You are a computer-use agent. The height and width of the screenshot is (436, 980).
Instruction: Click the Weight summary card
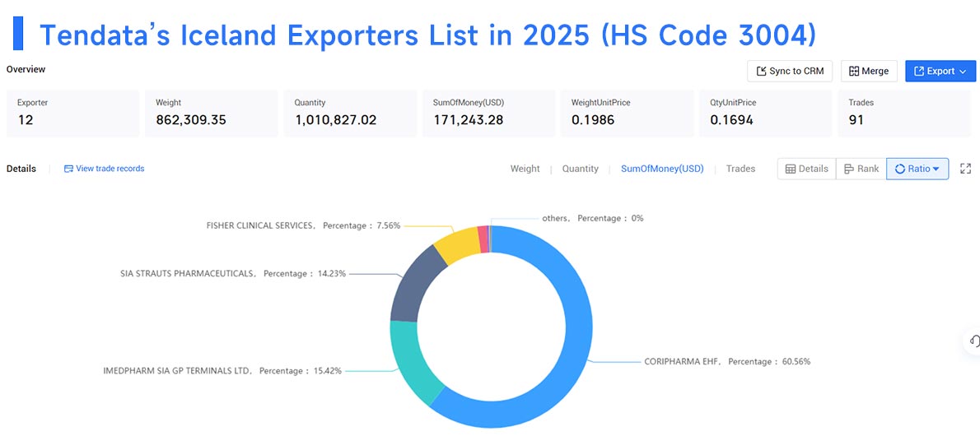212,113
